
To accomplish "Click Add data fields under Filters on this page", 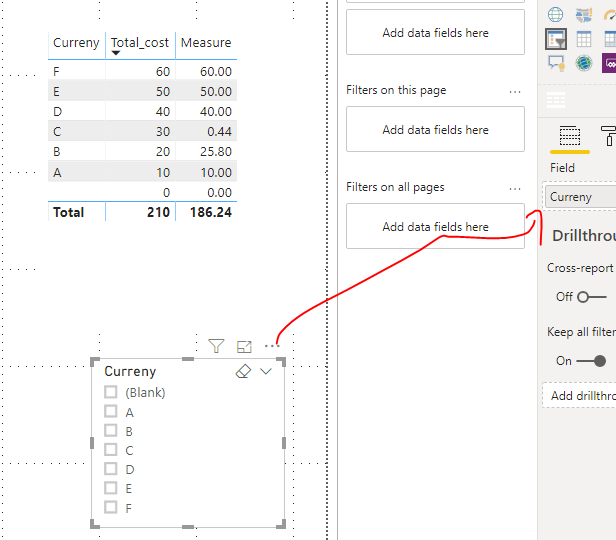I will [435, 129].
